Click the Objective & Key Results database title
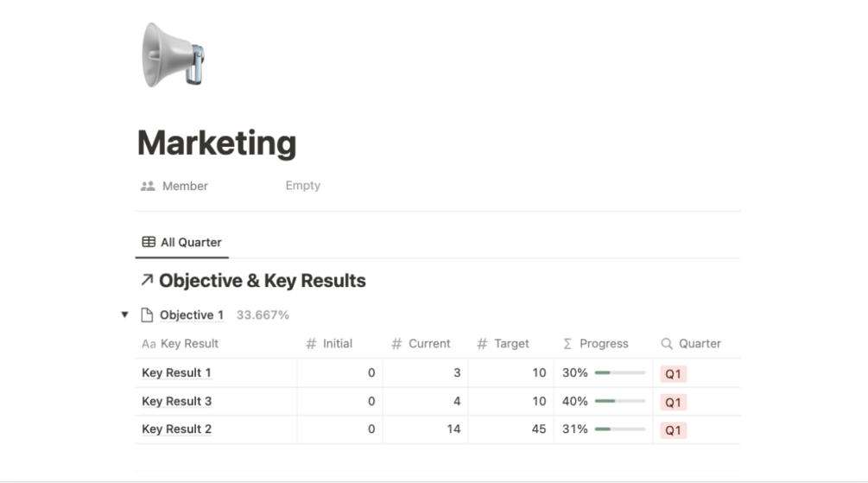 tap(262, 281)
